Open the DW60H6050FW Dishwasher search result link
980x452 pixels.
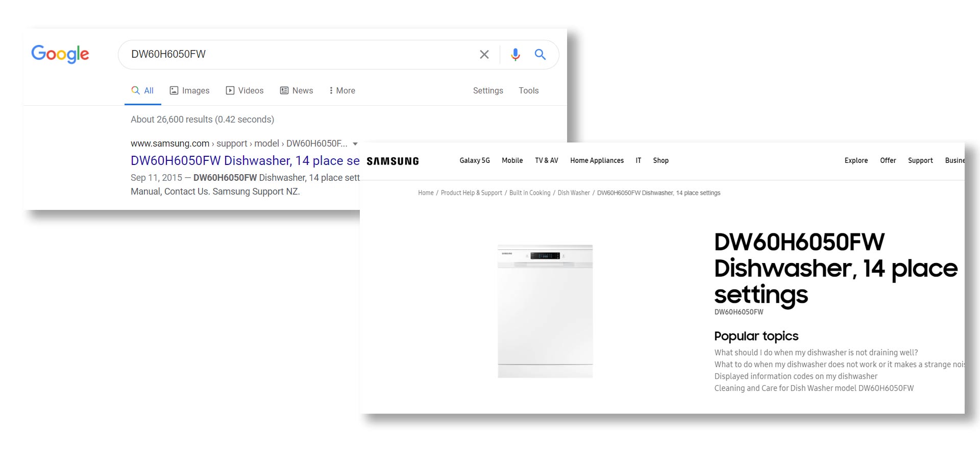pyautogui.click(x=244, y=160)
